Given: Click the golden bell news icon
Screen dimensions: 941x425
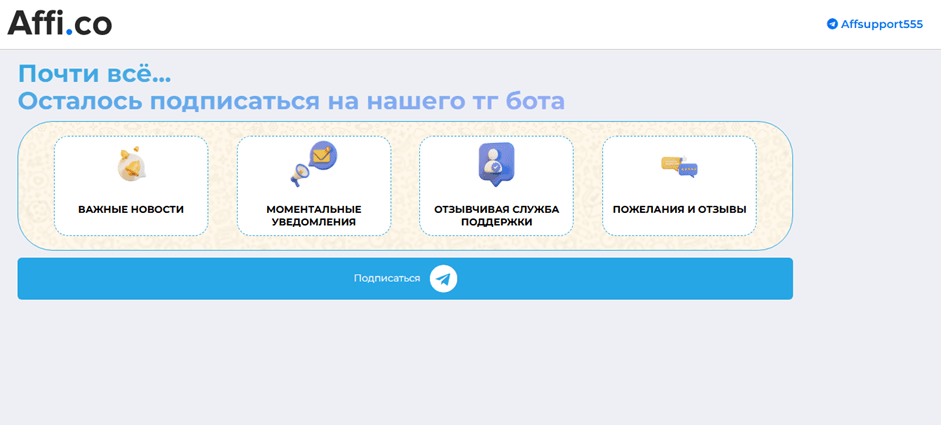Looking at the screenshot, I should point(131,163).
